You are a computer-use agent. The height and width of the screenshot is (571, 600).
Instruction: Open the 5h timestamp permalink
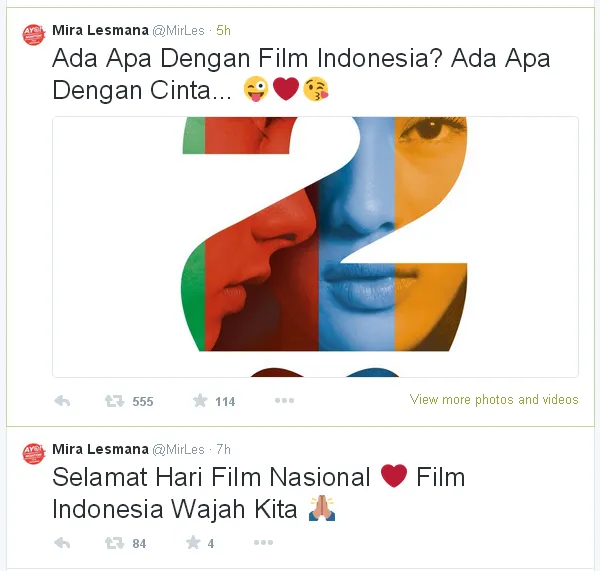[223, 30]
